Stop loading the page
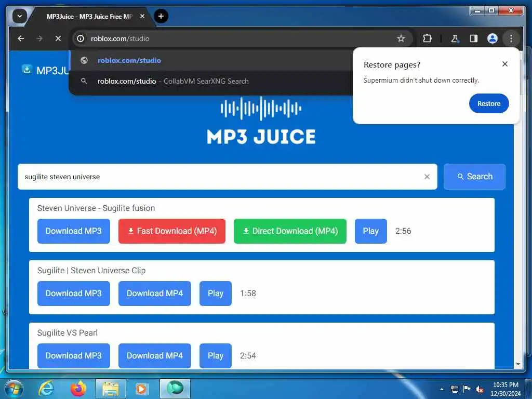 (x=58, y=38)
